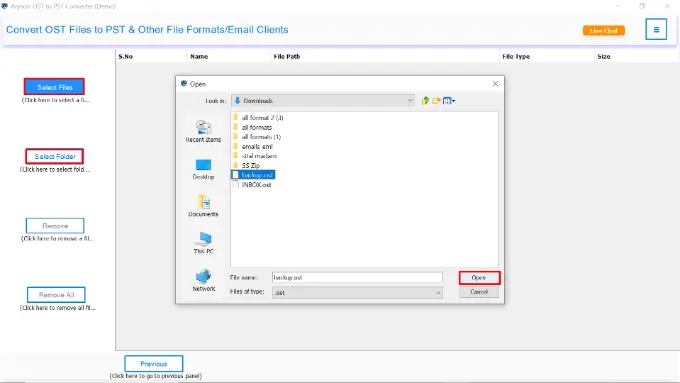Select the all formats folder
Viewport: 680px width, 383px height.
coord(252,127)
